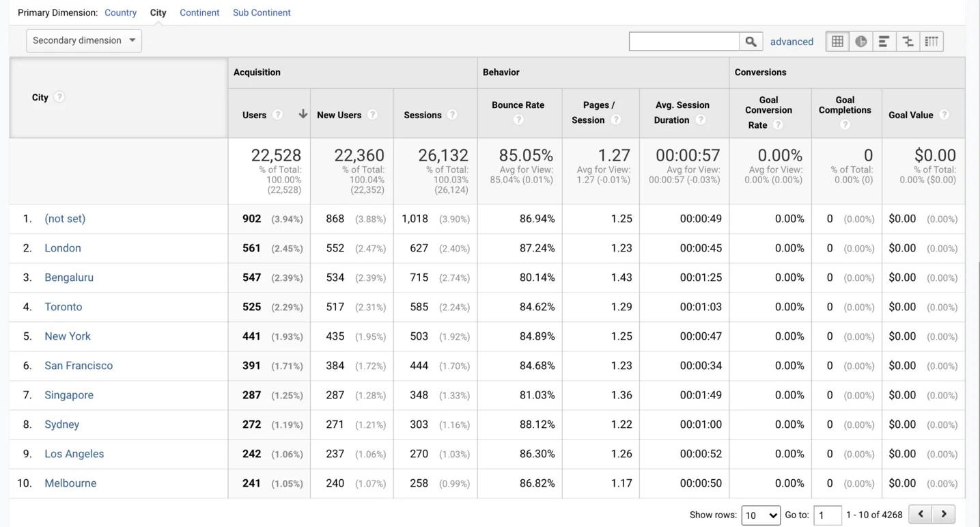Open the advanced filter link

(x=792, y=42)
